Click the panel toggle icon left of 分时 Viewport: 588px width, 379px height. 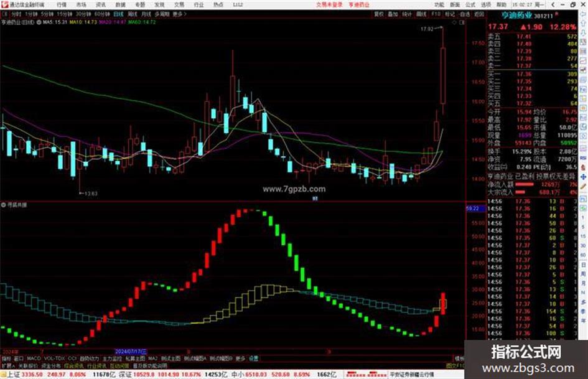[x=5, y=14]
